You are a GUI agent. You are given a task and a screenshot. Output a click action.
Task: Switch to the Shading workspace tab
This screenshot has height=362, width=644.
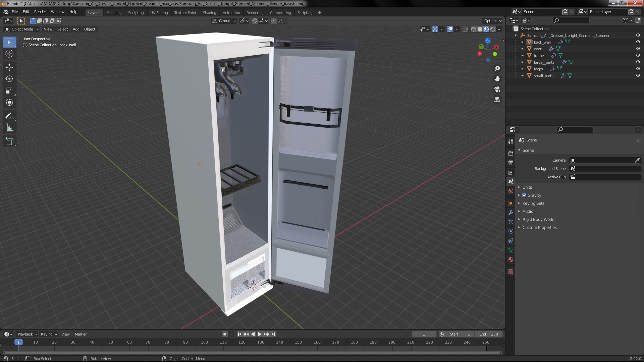(x=209, y=13)
